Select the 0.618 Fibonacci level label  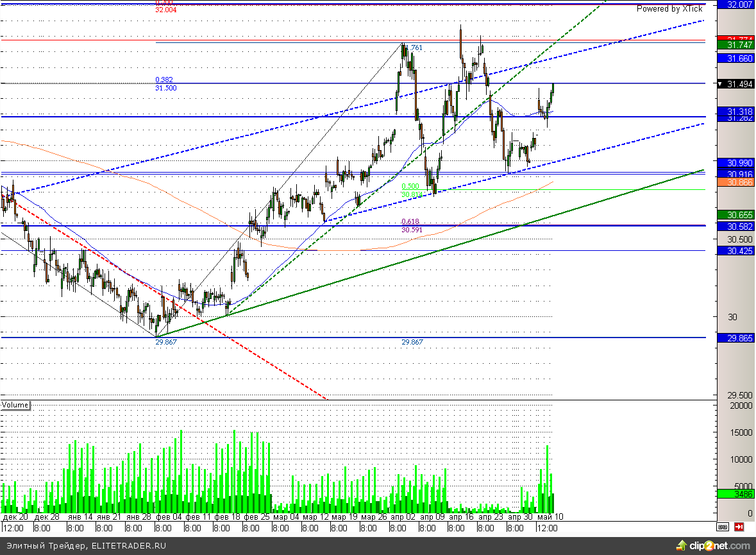coord(410,222)
